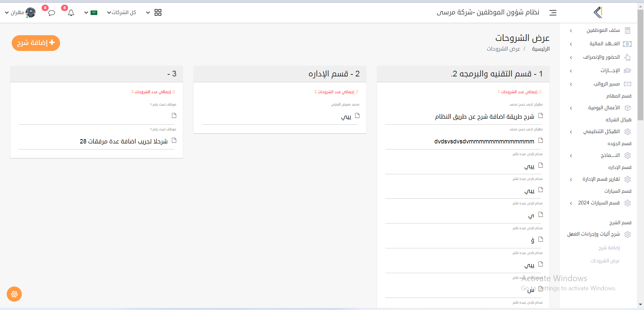The image size is (644, 310).
Task: Click the file icon next to dvdsvsdvsdvmmmm entry
Action: pyautogui.click(x=540, y=140)
